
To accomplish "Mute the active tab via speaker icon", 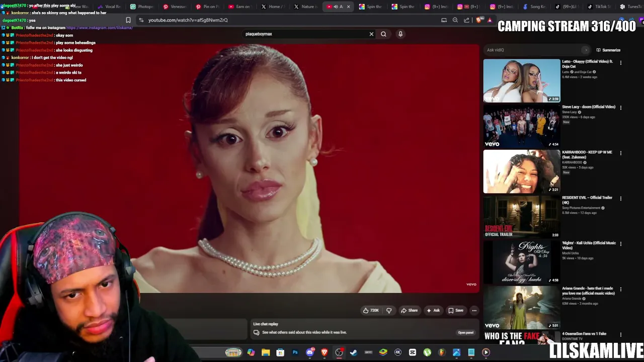I will click(336, 7).
